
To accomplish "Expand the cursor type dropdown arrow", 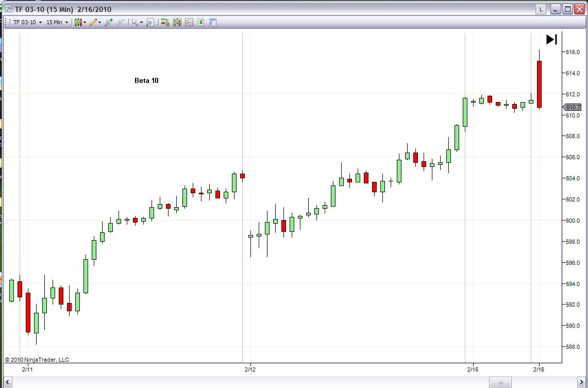I will (x=141, y=23).
